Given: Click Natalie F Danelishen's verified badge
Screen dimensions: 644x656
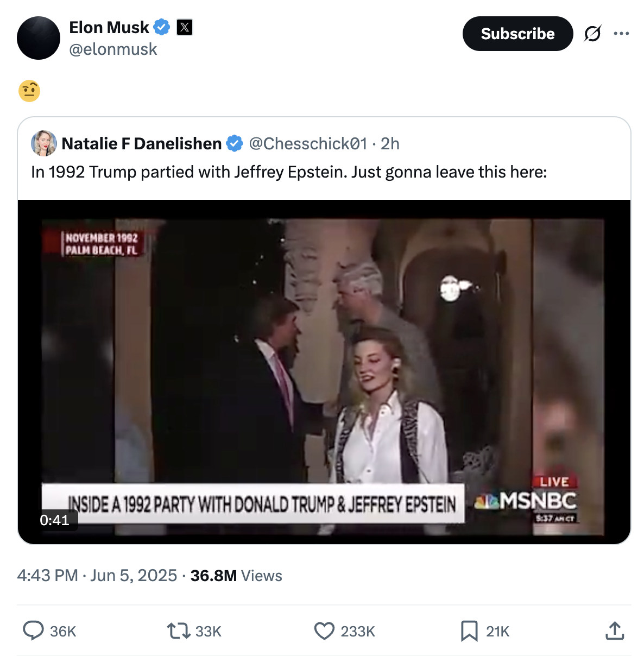Looking at the screenshot, I should point(235,143).
